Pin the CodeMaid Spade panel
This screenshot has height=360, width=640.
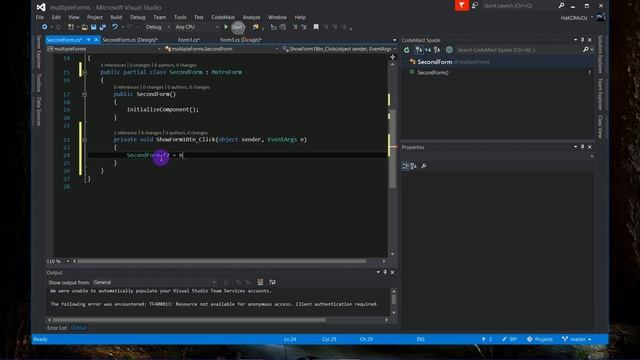tap(582, 40)
